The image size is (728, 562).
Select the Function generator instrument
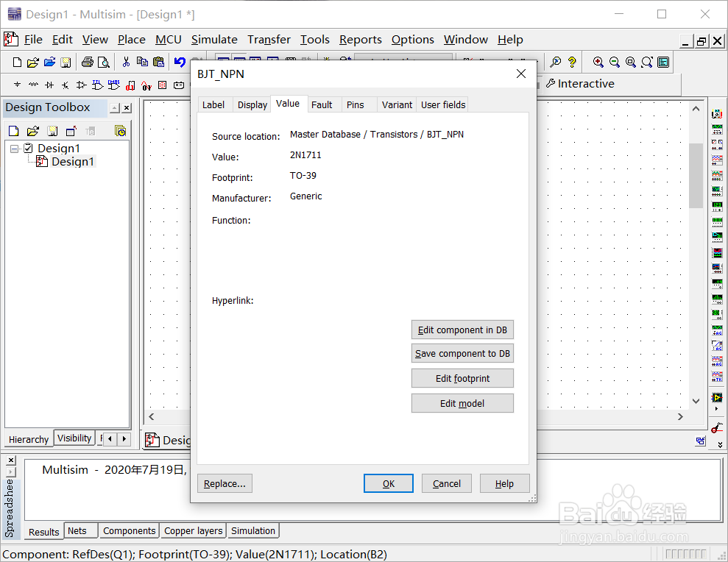click(717, 129)
